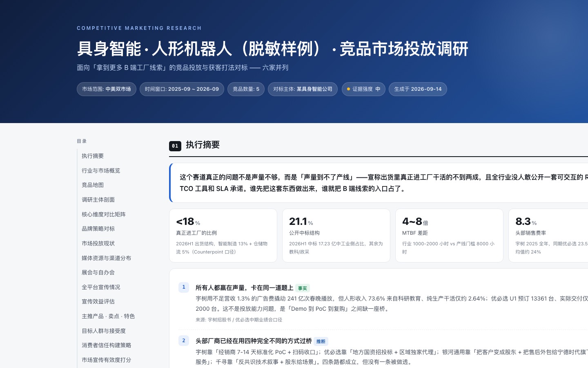Viewport: 588px width, 368px height.
Task: Click the blue 推断 tag
Action: (321, 341)
